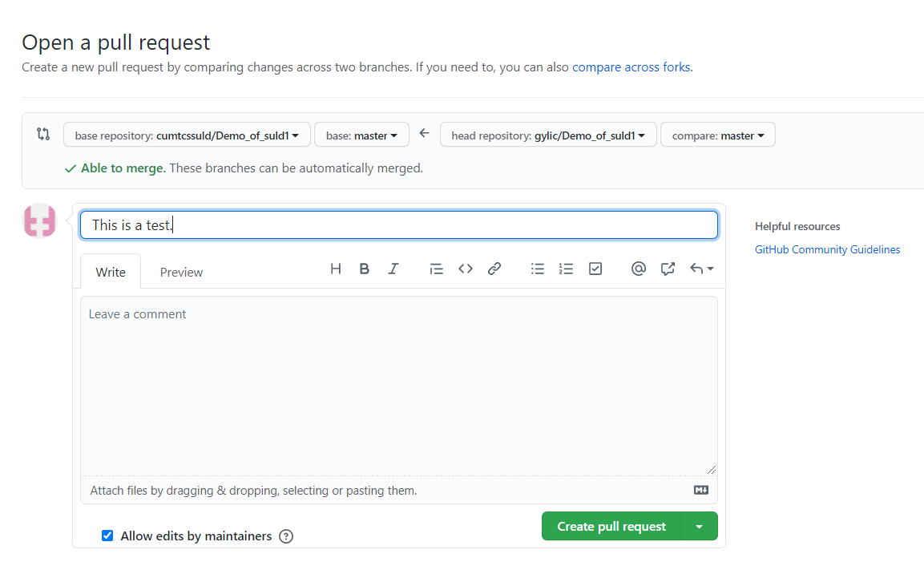Open saved replies arrow menu

[x=701, y=269]
